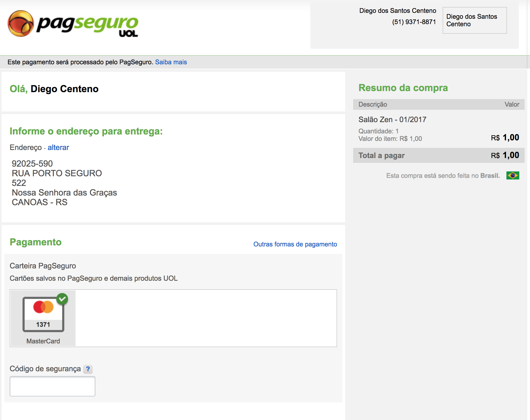Click the Valor column header
The width and height of the screenshot is (530, 420).
click(x=512, y=104)
